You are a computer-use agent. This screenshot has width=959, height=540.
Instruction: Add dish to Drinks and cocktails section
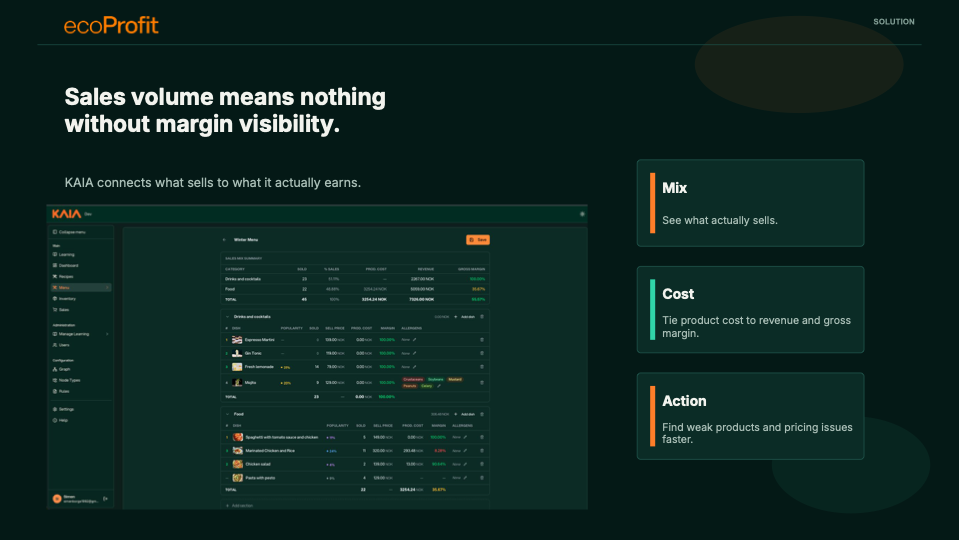[x=464, y=317]
